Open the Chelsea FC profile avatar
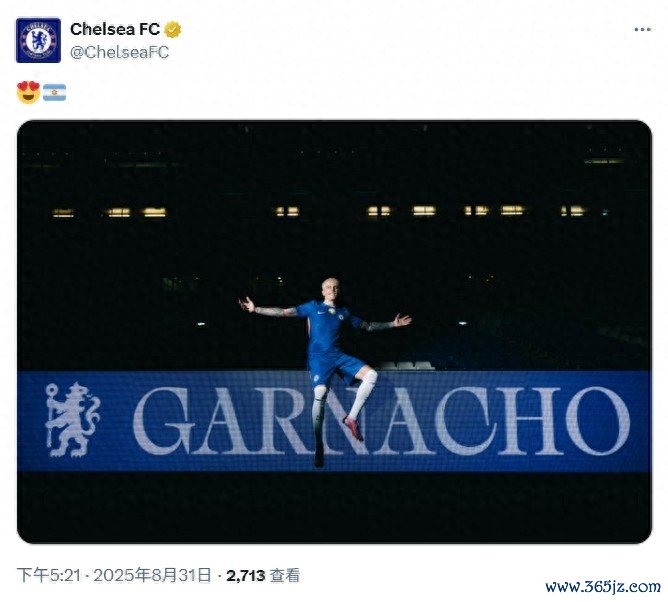Screen dimensions: 668x602 (38, 40)
